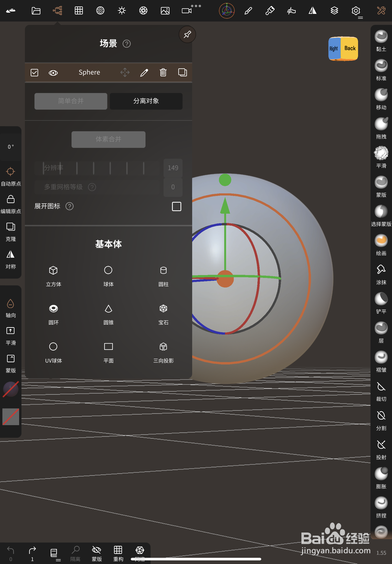Toggle Sphere selection checkbox

34,73
